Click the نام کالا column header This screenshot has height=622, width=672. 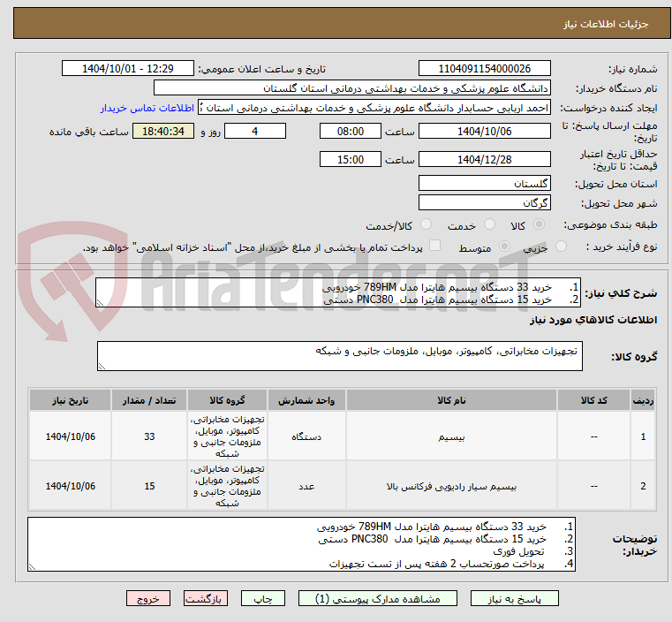pos(451,400)
